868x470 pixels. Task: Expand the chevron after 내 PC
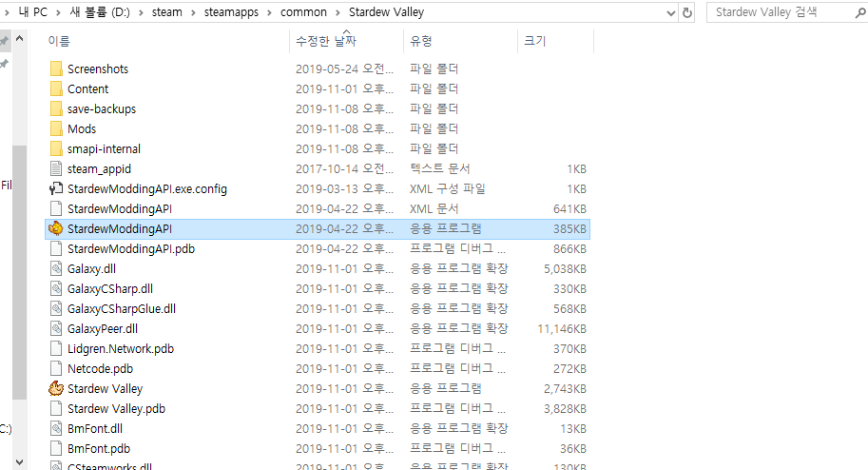(x=58, y=12)
